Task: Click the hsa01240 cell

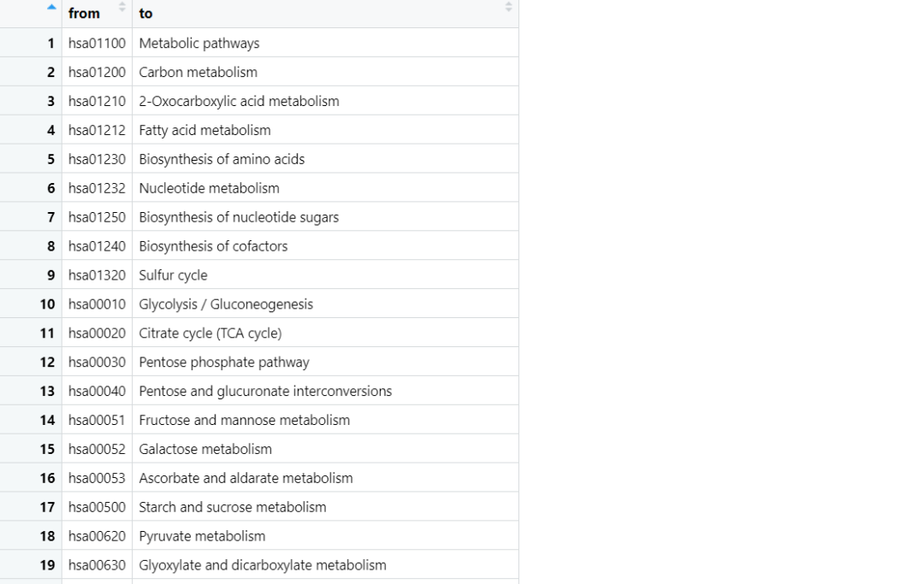Action: (x=97, y=246)
